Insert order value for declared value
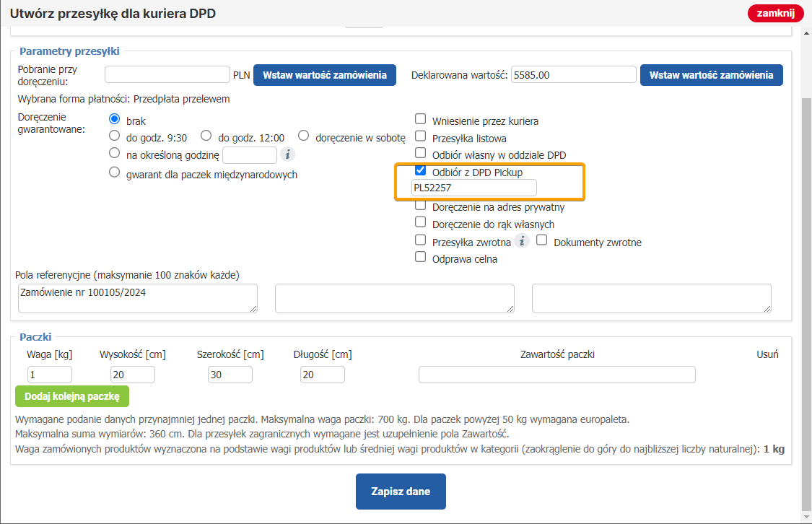812x524 pixels. pyautogui.click(x=711, y=75)
